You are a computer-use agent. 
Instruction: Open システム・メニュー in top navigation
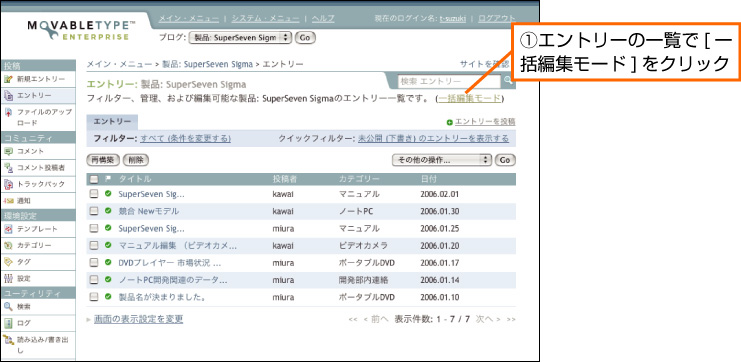[265, 18]
